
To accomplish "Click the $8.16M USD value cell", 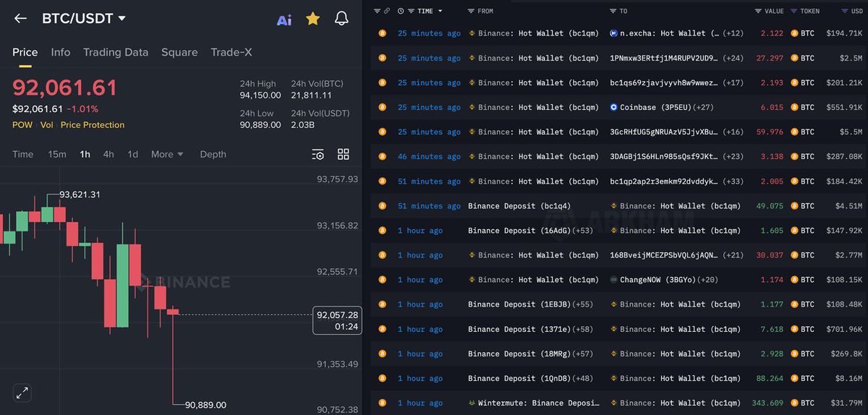I will point(848,378).
